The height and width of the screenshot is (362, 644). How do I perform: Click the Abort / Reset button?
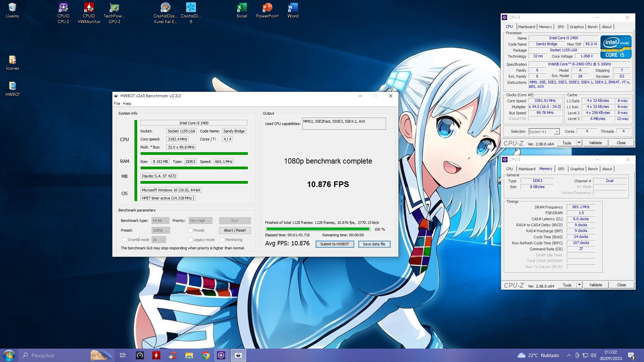point(235,230)
